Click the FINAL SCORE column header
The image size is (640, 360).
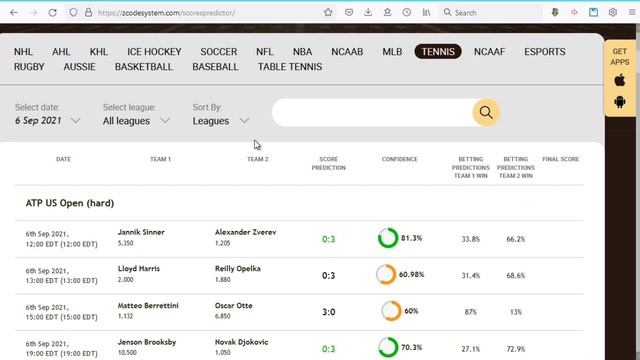click(x=560, y=159)
